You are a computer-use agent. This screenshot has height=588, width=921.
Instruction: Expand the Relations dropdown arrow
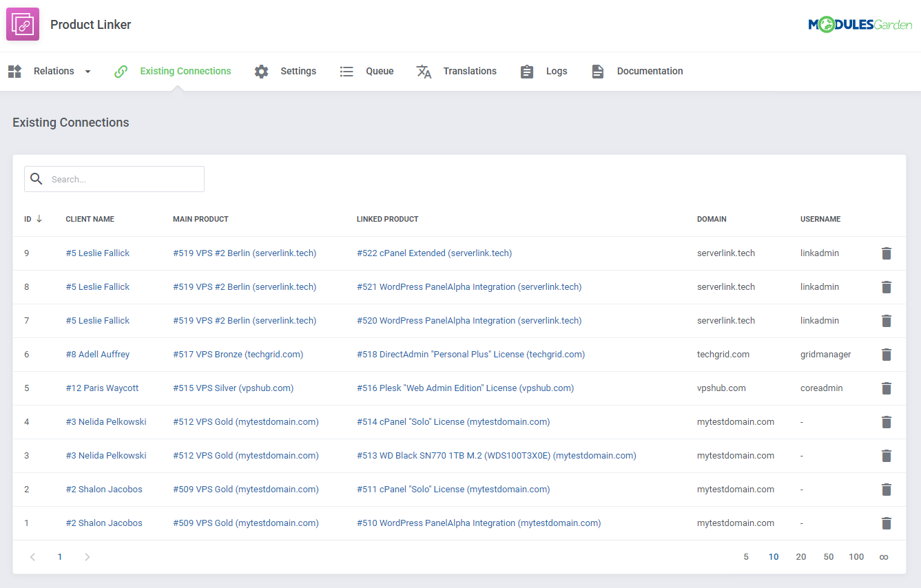pyautogui.click(x=87, y=71)
